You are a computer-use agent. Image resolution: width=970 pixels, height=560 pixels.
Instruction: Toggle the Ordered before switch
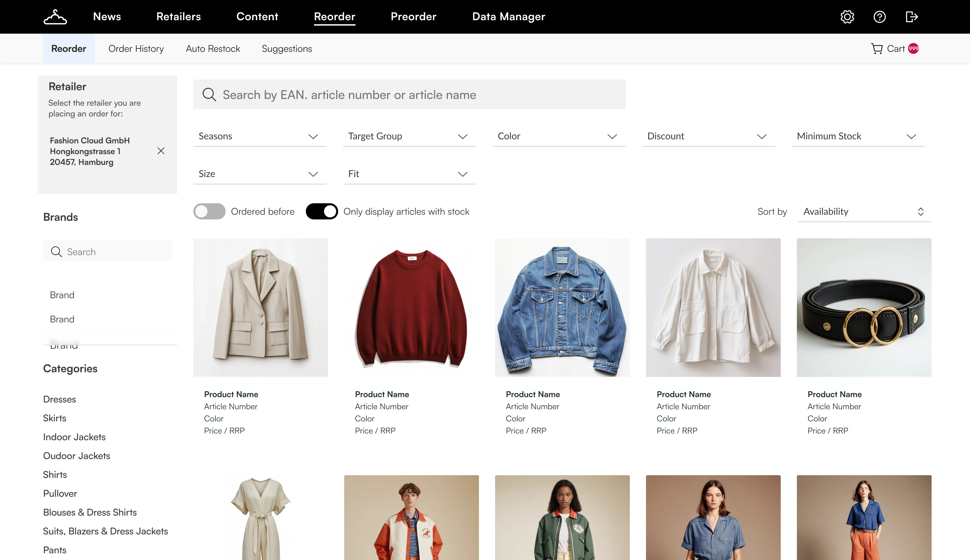click(209, 211)
